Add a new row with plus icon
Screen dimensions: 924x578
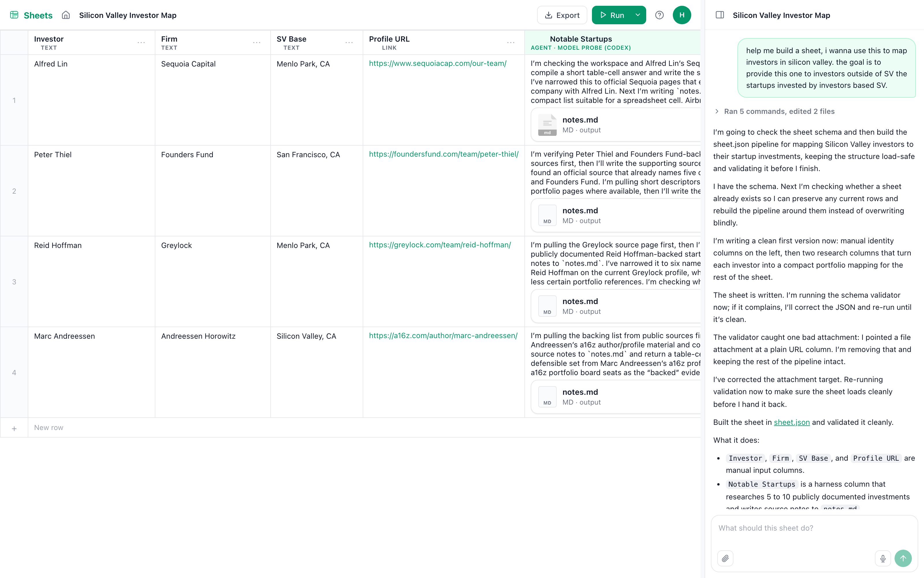14,428
